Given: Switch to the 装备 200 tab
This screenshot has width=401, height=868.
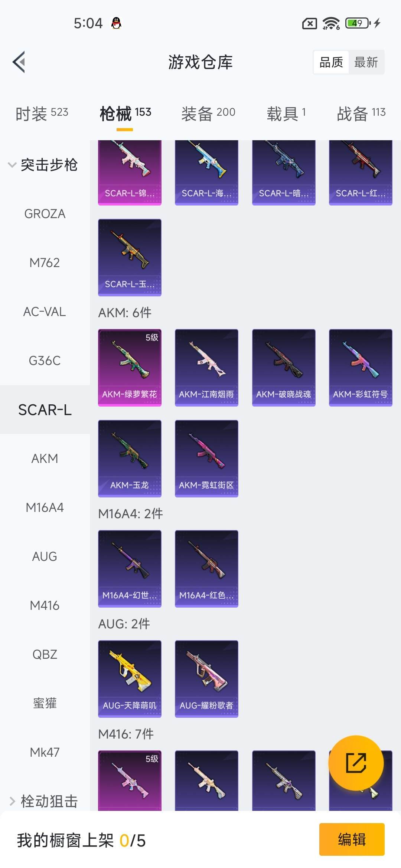Looking at the screenshot, I should coord(208,113).
